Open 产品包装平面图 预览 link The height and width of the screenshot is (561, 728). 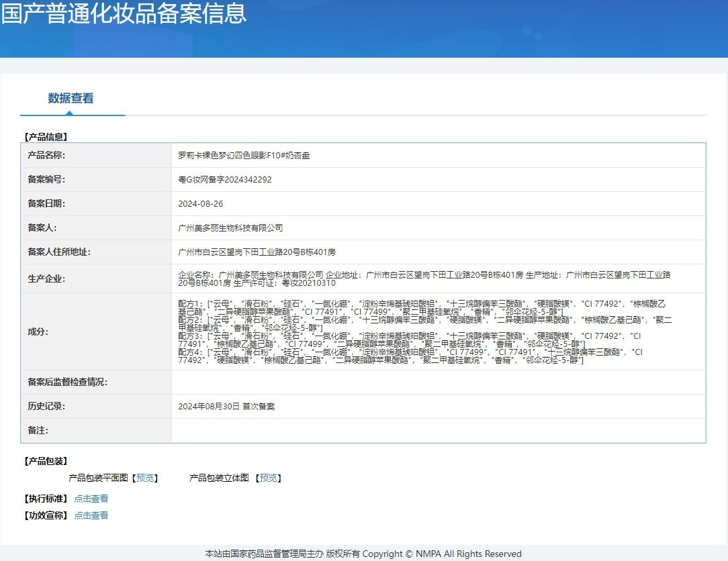pyautogui.click(x=145, y=478)
